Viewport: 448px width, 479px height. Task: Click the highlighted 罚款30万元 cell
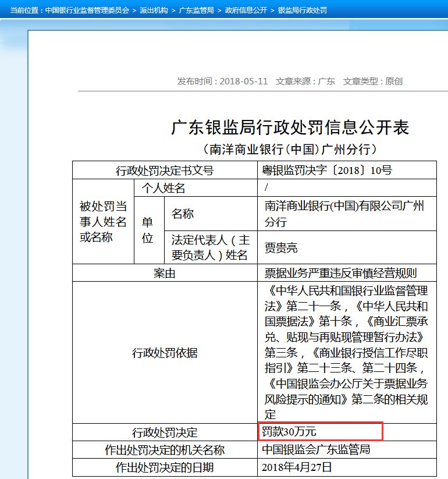[x=320, y=431]
